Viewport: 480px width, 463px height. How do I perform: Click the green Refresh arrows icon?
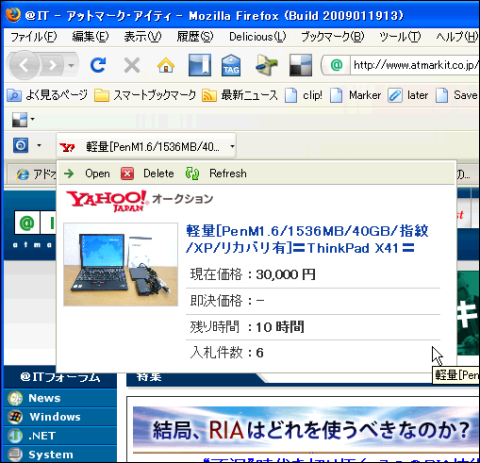(192, 174)
